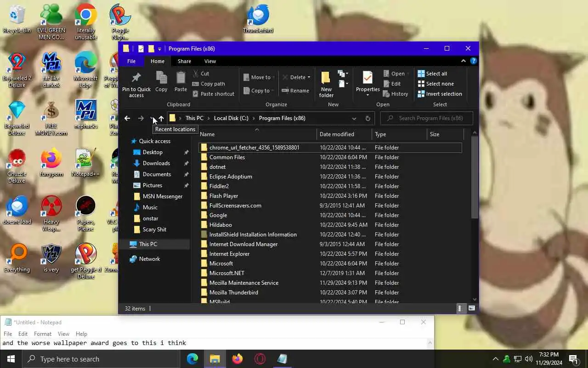Refresh the Program Files (x86) folder
This screenshot has width=588, height=368.
coord(368,118)
